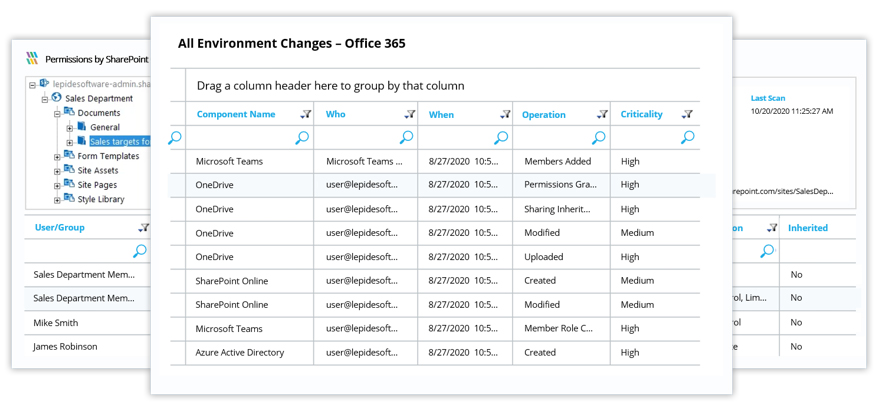The image size is (877, 412).
Task: Open filter for the When column
Action: [x=505, y=115]
